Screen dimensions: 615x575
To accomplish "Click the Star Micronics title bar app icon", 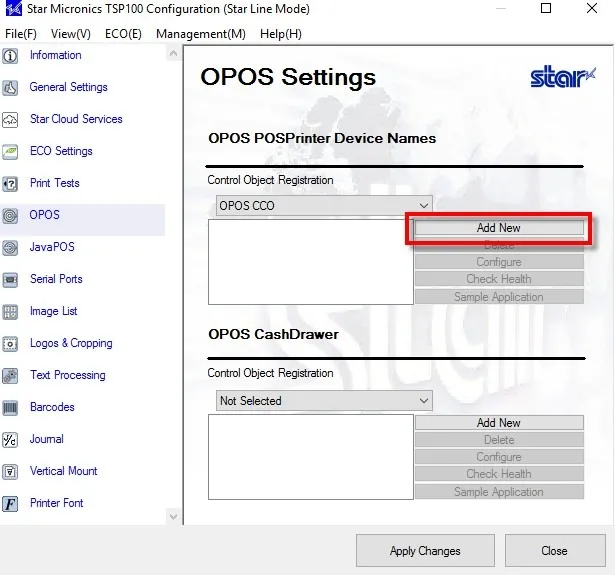I will (x=14, y=8).
